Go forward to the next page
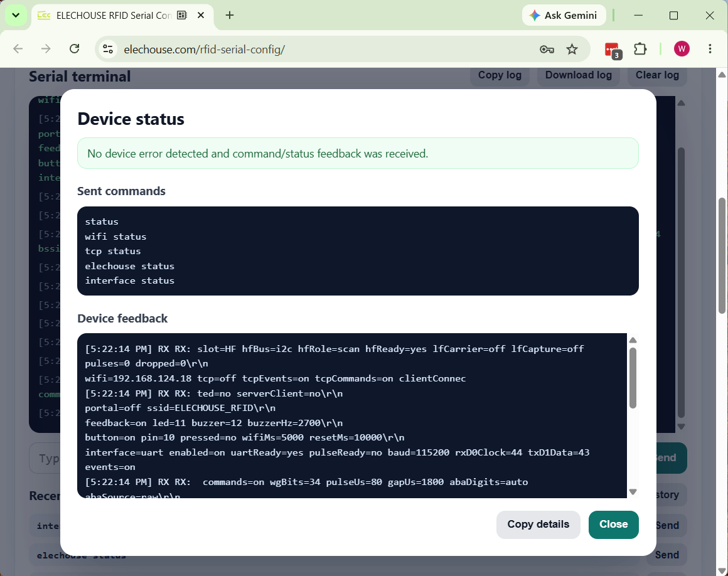Image resolution: width=728 pixels, height=576 pixels. (x=46, y=49)
